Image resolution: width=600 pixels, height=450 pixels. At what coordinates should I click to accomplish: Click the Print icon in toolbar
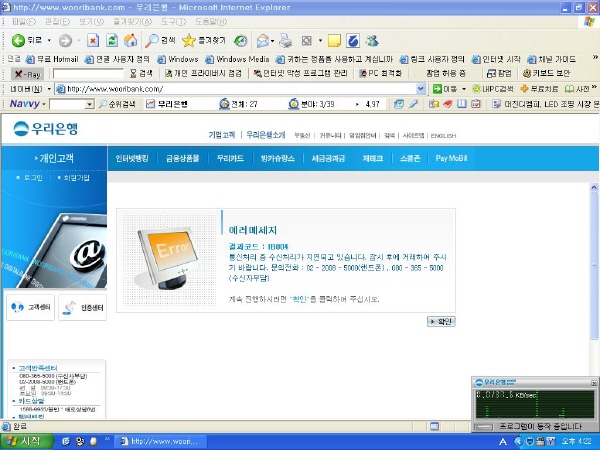pyautogui.click(x=285, y=41)
